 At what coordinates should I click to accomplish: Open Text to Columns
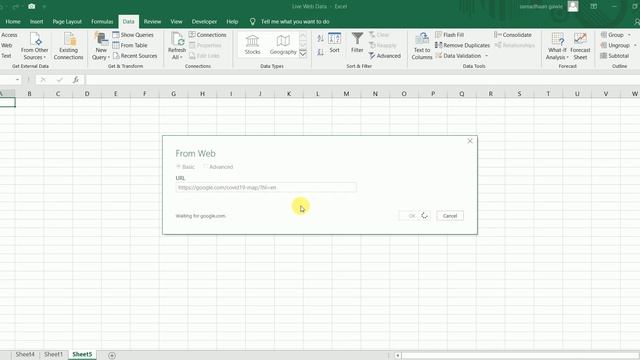[422, 46]
